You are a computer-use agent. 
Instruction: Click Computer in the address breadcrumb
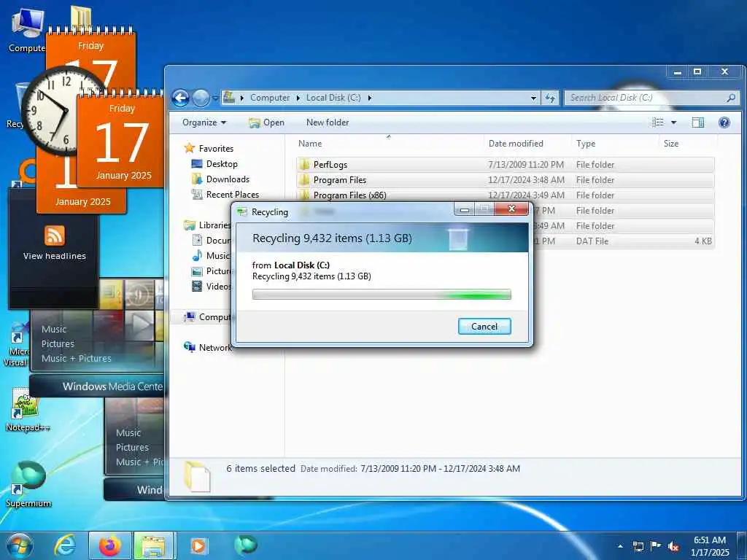click(270, 98)
